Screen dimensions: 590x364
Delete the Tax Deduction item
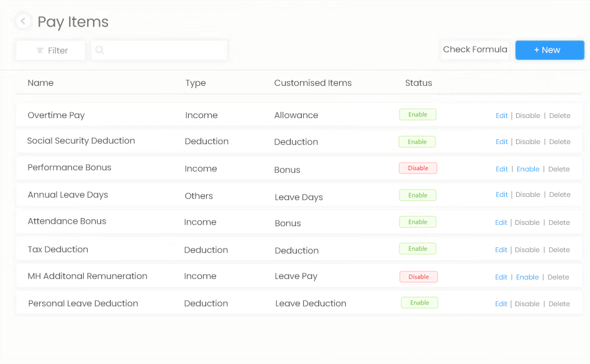coord(559,250)
